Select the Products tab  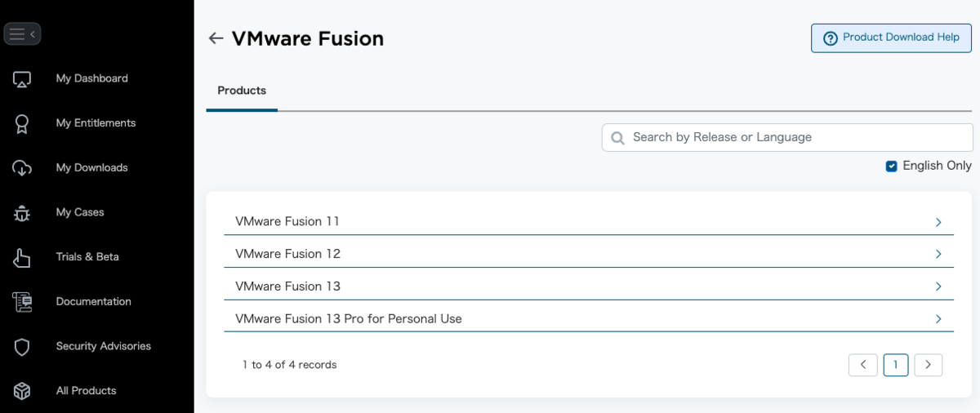(x=242, y=91)
